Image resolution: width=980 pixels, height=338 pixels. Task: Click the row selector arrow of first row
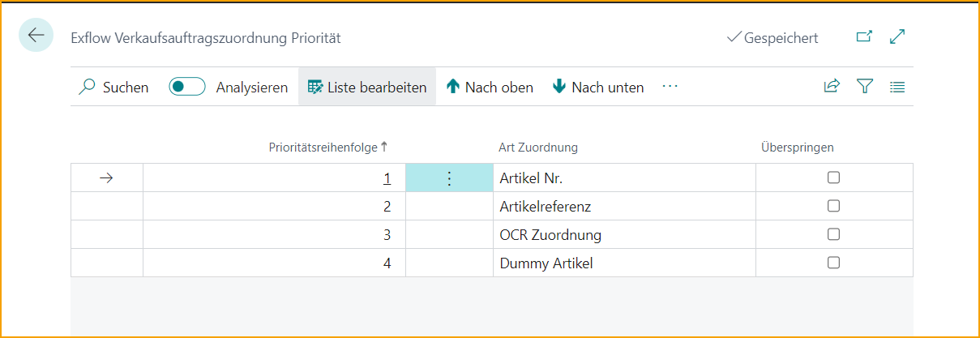(106, 178)
